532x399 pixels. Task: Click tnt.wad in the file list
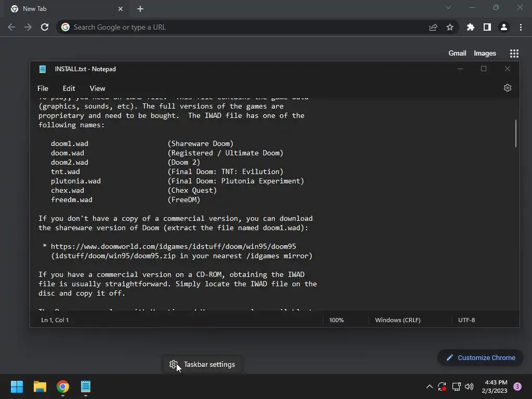coord(65,171)
